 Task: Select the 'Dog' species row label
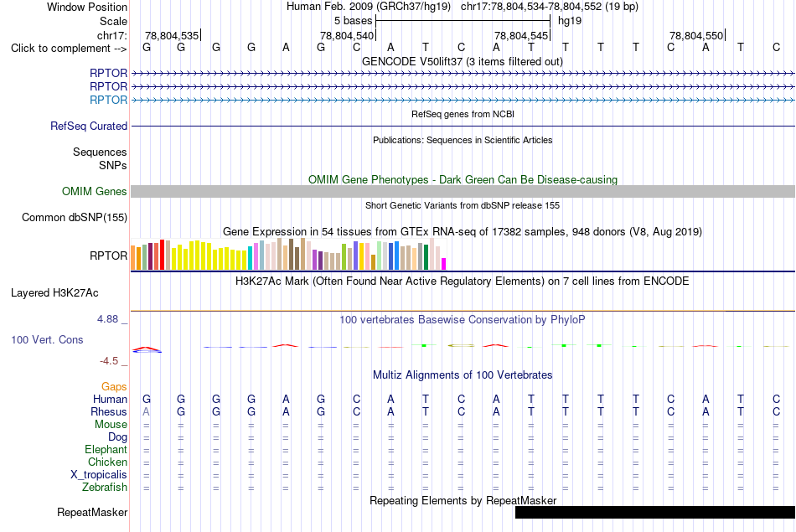coord(117,436)
